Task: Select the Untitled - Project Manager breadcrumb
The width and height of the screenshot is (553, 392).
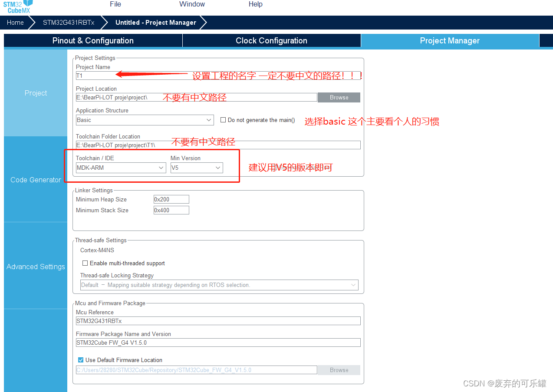Action: [156, 23]
